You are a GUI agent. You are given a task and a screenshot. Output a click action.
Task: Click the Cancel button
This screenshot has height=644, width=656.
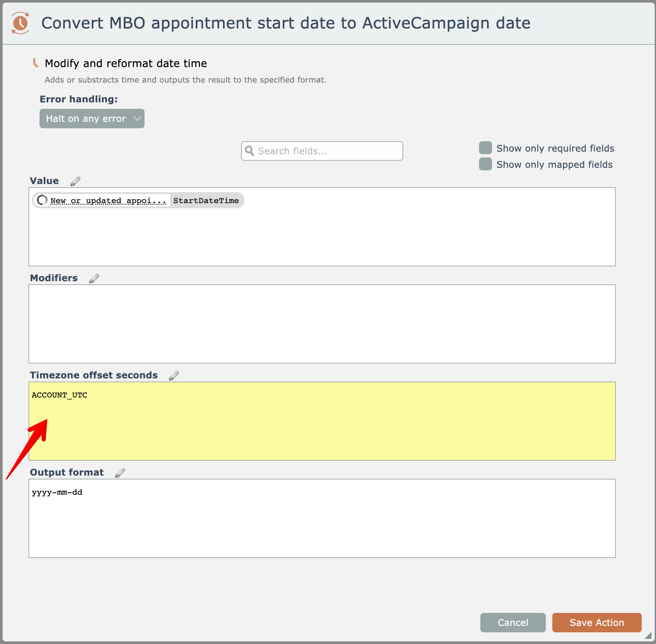pyautogui.click(x=512, y=622)
